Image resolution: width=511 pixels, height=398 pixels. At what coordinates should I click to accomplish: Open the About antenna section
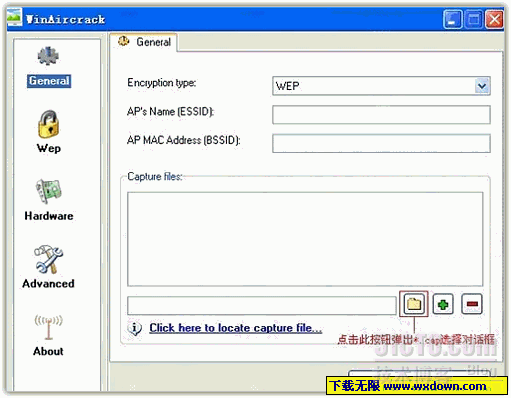[x=49, y=335]
